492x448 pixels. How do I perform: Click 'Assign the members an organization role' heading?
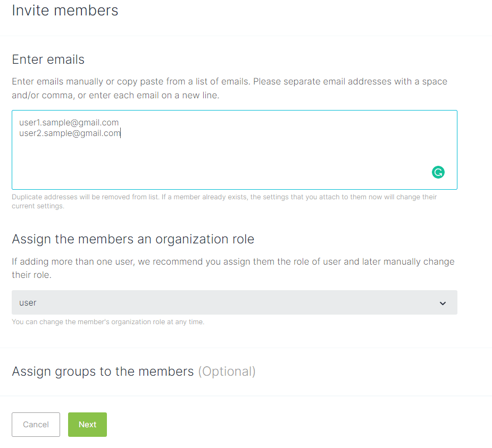(133, 239)
